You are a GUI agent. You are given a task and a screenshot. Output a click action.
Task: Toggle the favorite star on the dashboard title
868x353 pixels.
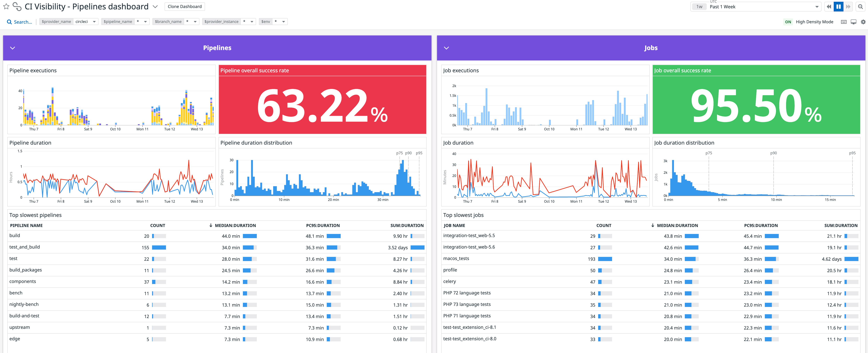click(6, 6)
